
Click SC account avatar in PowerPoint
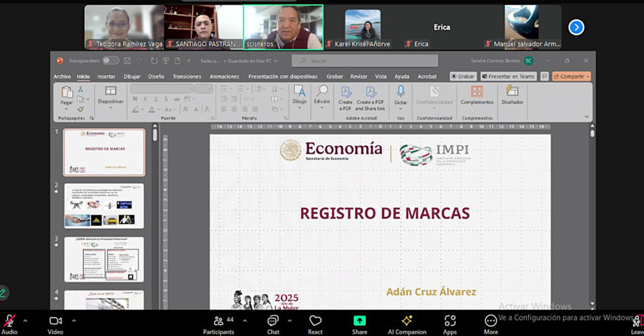click(528, 61)
